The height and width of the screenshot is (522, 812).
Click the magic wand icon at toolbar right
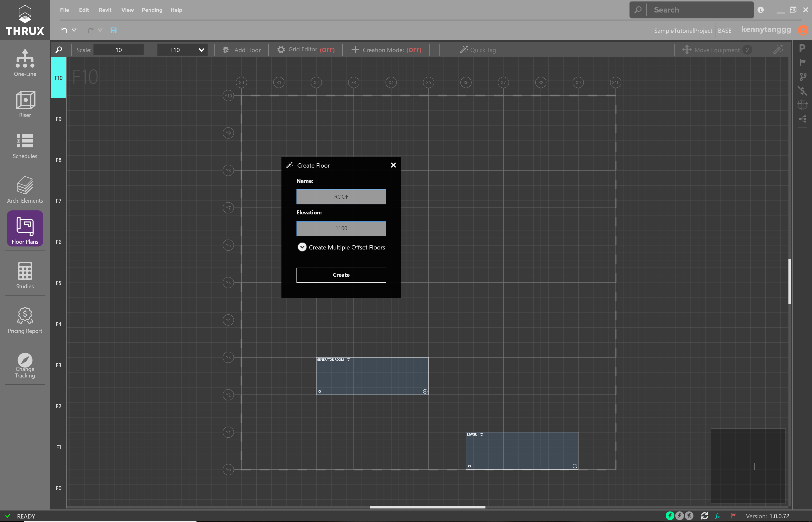click(x=778, y=50)
